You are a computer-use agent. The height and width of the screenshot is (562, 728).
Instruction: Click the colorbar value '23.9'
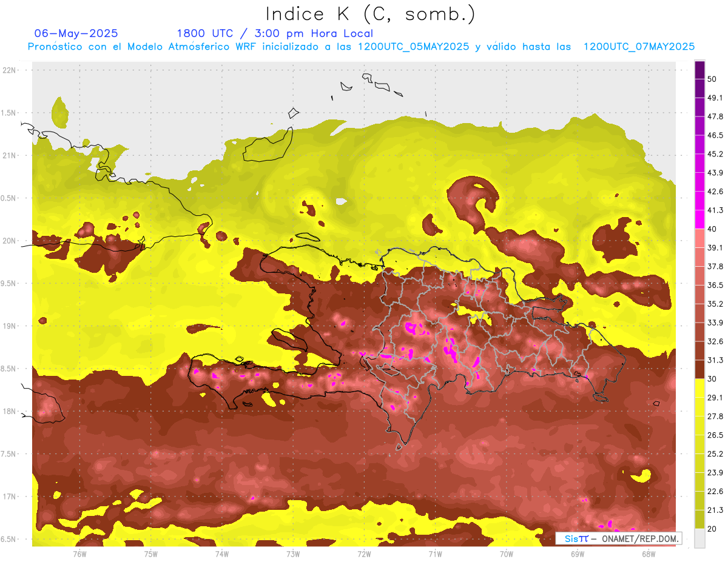(x=715, y=473)
